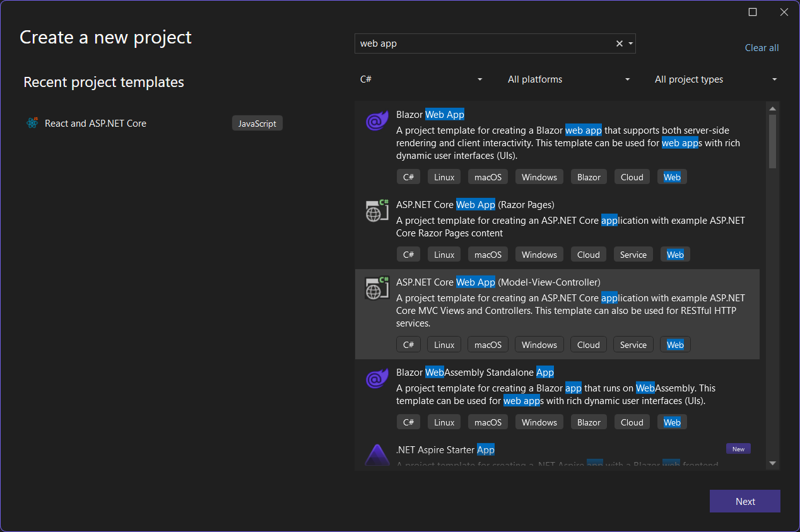Open the search history dropdown arrow
Screen dimensions: 800x532
(630, 43)
